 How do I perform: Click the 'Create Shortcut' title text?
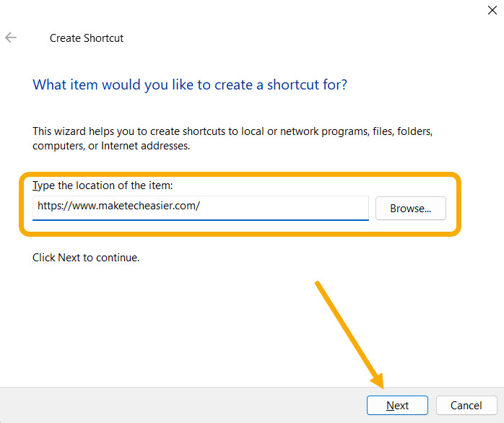pyautogui.click(x=87, y=38)
